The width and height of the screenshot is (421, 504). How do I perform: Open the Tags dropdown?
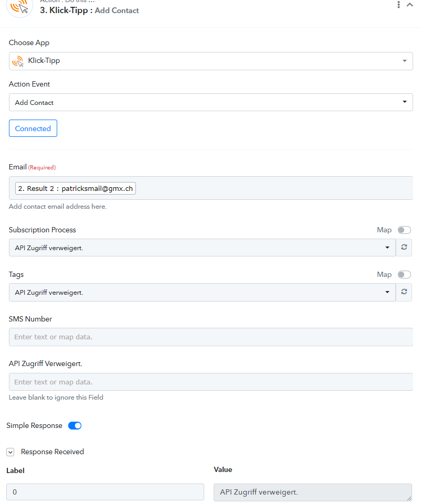[202, 292]
